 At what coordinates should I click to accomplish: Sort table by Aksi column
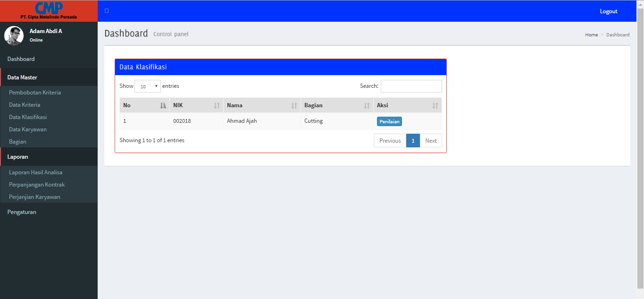(x=408, y=105)
